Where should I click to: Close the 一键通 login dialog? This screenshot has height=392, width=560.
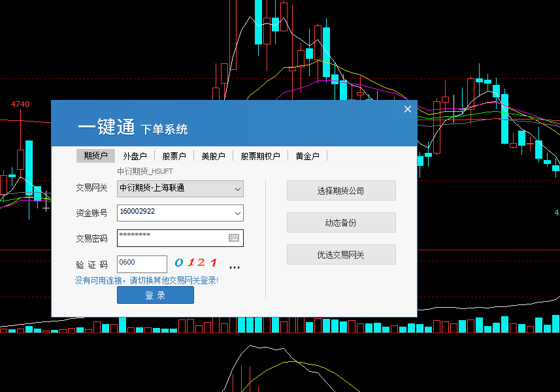(408, 109)
